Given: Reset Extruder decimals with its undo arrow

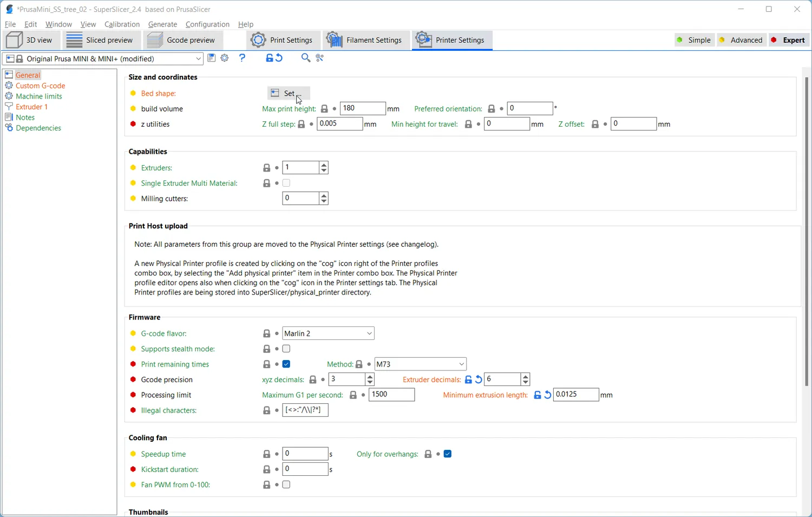Looking at the screenshot, I should (479, 380).
